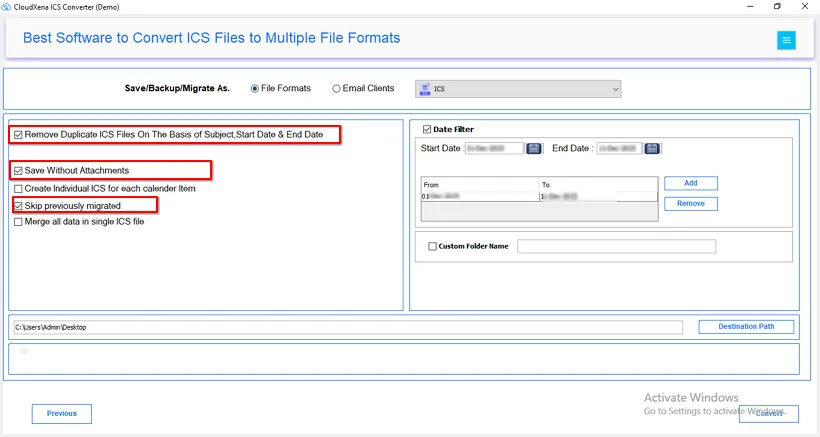The width and height of the screenshot is (820, 437).
Task: Click the Custom Folder Name text field
Action: [617, 246]
